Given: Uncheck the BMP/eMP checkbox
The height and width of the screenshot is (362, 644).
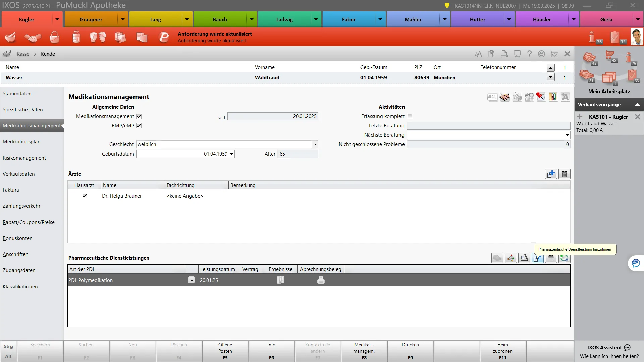Looking at the screenshot, I should [x=139, y=126].
